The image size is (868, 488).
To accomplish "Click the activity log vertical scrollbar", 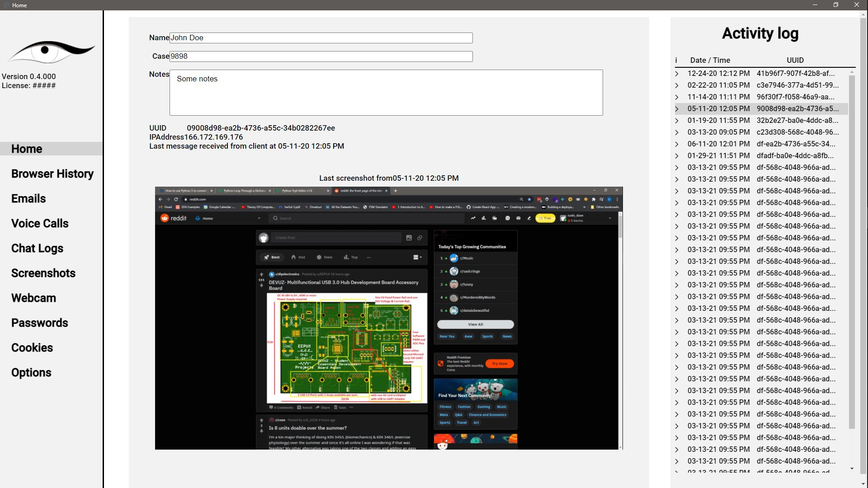I will [x=852, y=252].
